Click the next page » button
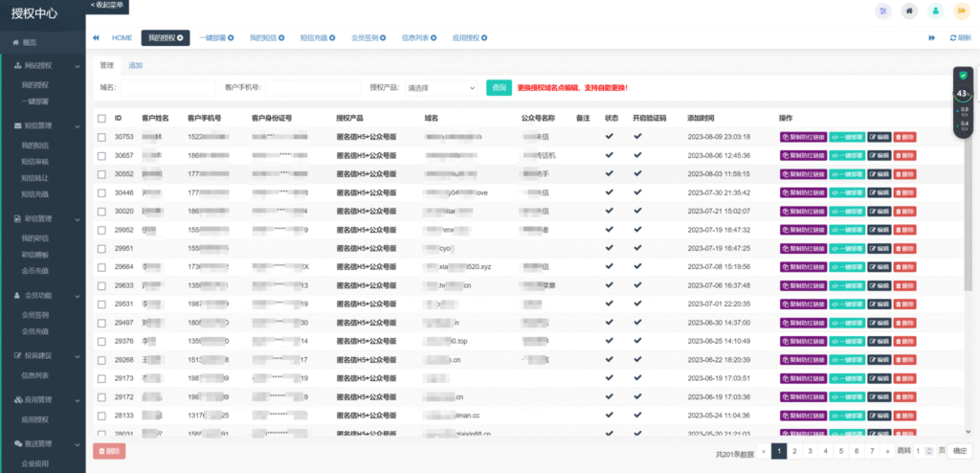The height and width of the screenshot is (473, 980). [887, 450]
